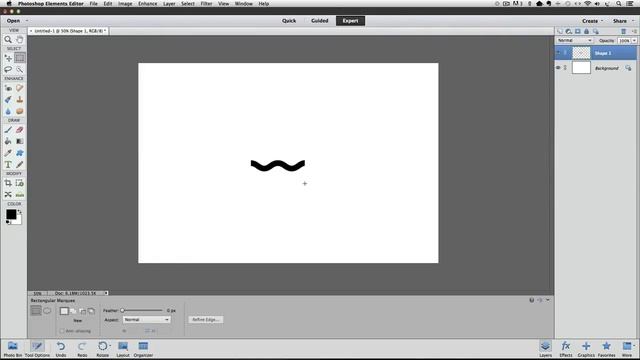
Task: Click the Background layer lock icon
Action: [628, 68]
